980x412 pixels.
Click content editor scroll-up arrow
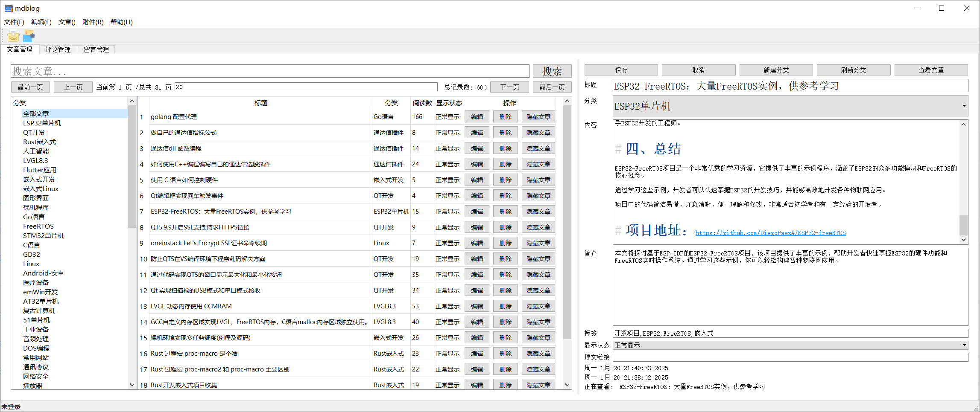coord(964,124)
